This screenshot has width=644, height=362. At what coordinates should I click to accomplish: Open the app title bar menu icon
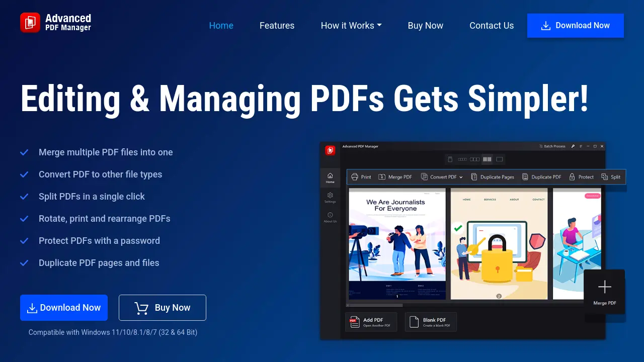(581, 146)
